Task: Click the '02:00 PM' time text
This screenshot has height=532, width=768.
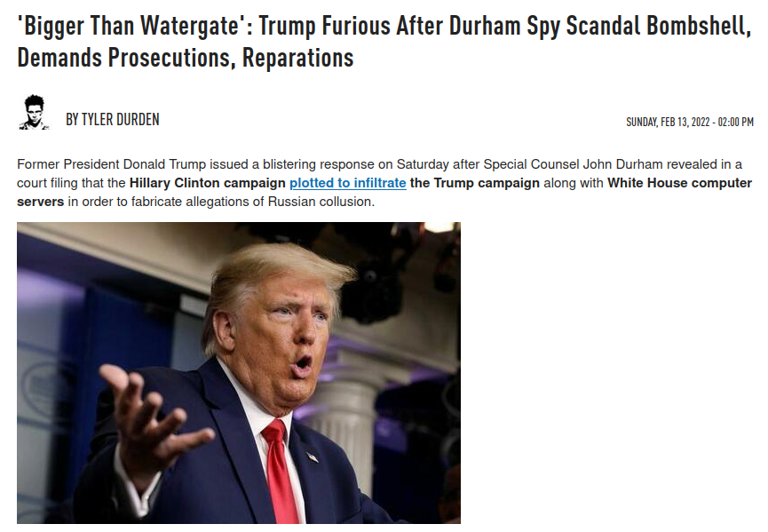Action: click(736, 122)
